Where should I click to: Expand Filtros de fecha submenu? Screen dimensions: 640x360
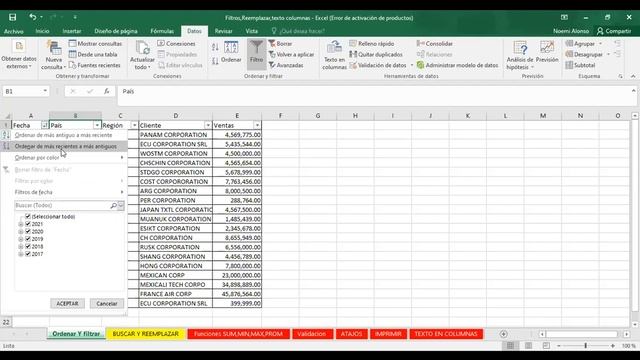(x=69, y=192)
